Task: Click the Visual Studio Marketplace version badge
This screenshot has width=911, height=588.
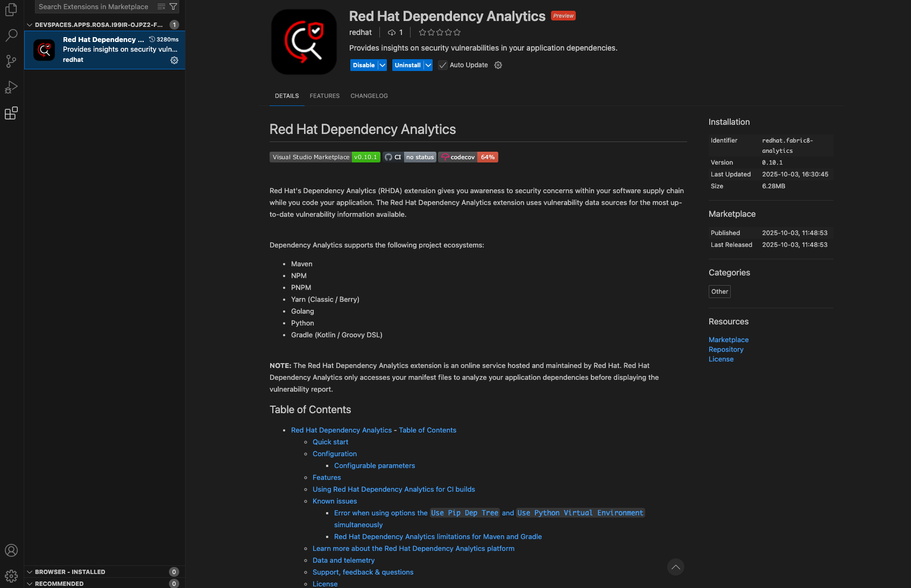Action: pos(325,157)
